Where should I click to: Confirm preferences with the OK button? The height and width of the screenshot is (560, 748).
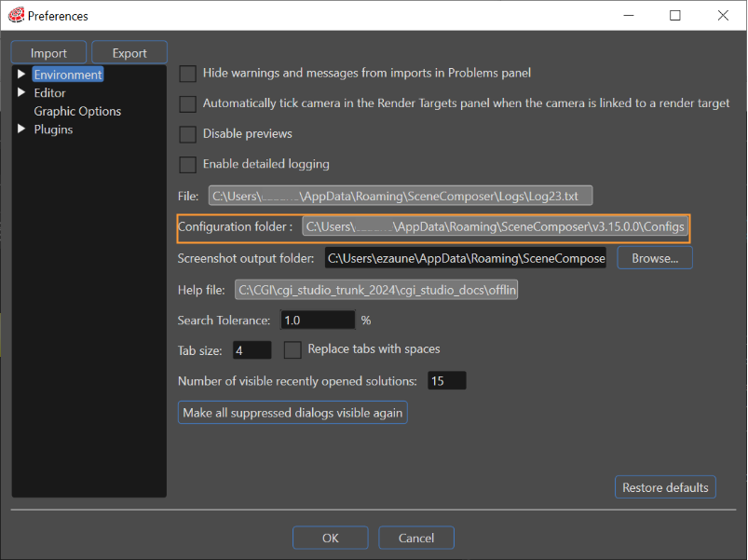pos(330,538)
